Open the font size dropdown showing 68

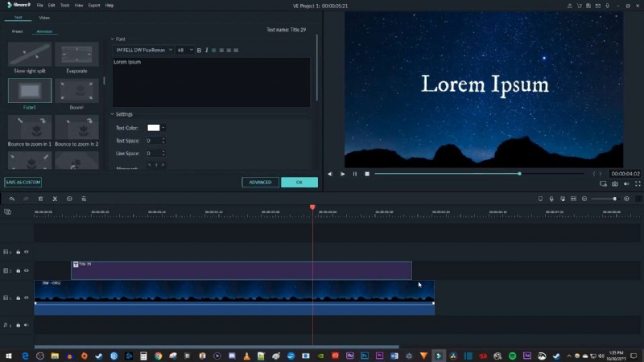185,50
